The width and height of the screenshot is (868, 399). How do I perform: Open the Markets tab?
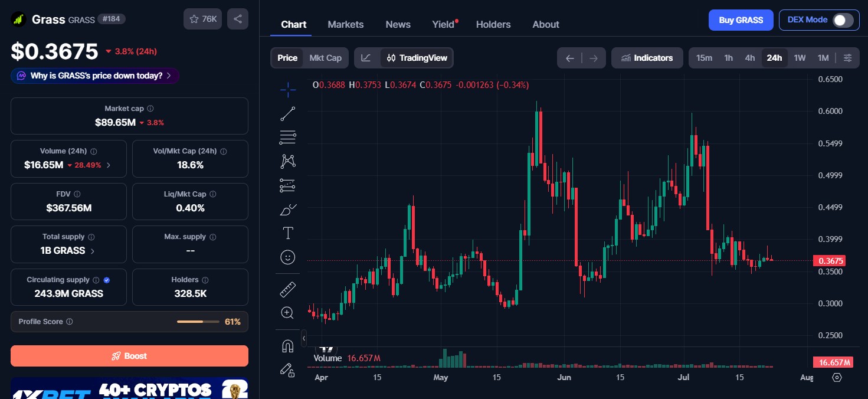coord(346,24)
